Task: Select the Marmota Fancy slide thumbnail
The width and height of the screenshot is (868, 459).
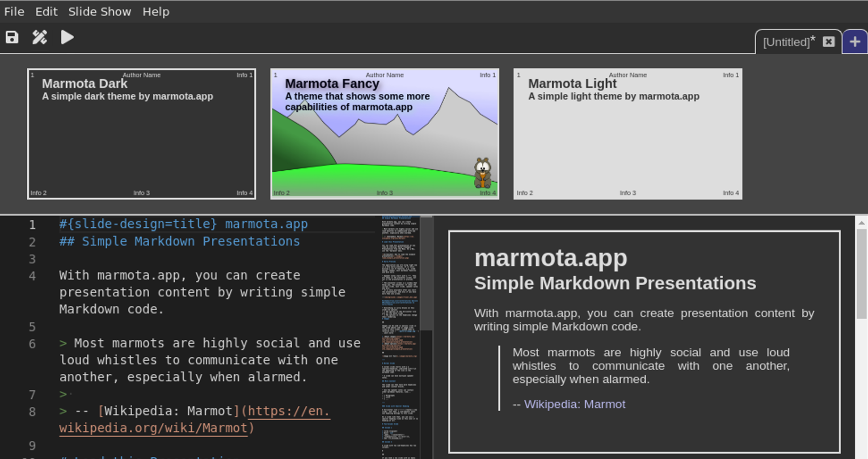Action: click(x=384, y=134)
